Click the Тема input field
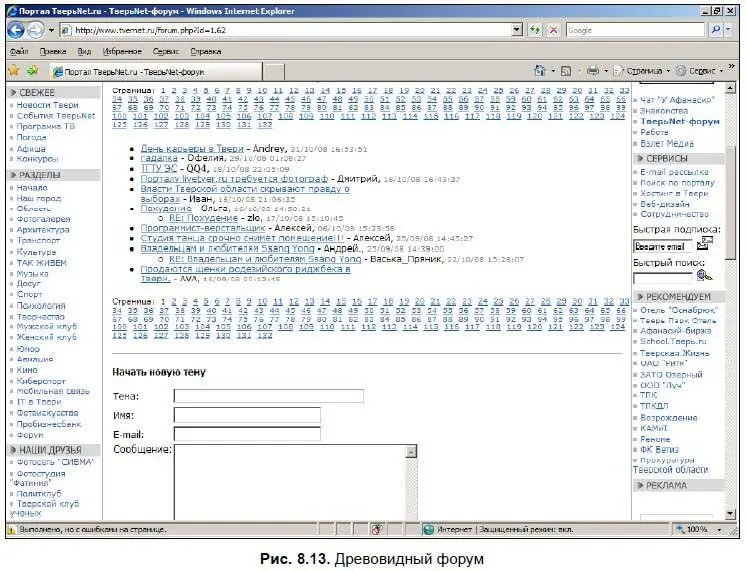The image size is (746, 571). pyautogui.click(x=246, y=396)
